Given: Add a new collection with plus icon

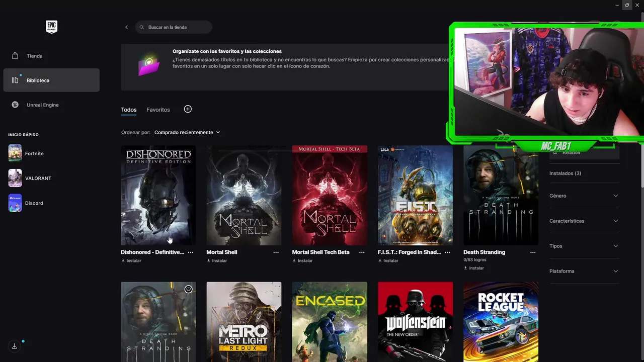Looking at the screenshot, I should (188, 109).
